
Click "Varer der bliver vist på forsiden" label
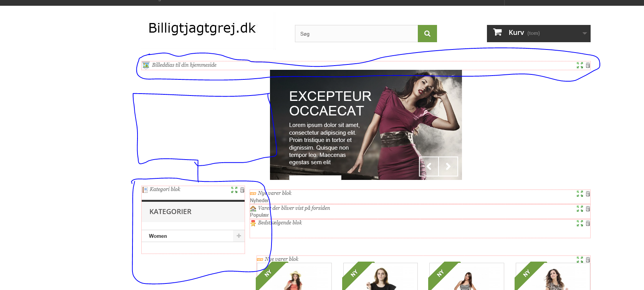click(294, 208)
